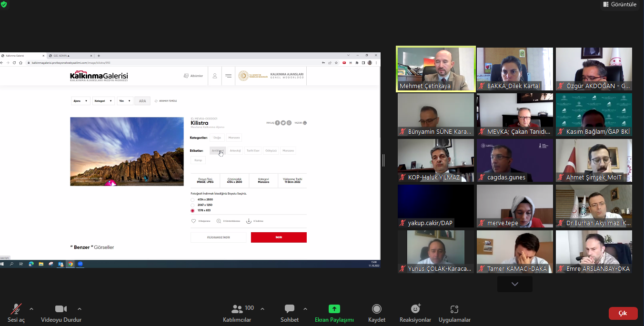Image resolution: width=644 pixels, height=326 pixels.
Task: Select the merve.tepe video tile
Action: [514, 206]
